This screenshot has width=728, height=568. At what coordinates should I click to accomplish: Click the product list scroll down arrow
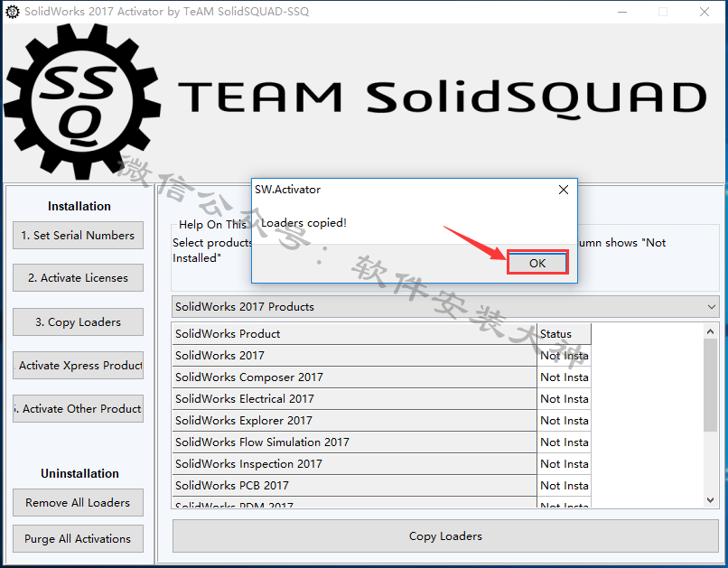[710, 499]
